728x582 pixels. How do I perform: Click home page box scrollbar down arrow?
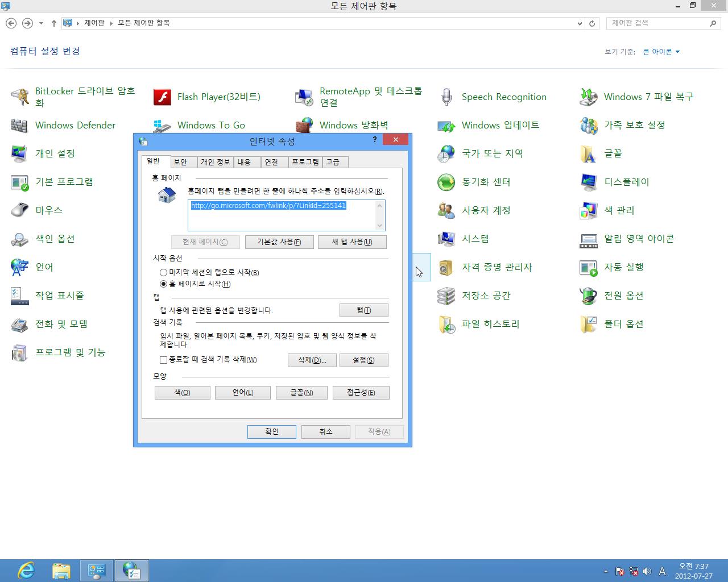(380, 226)
